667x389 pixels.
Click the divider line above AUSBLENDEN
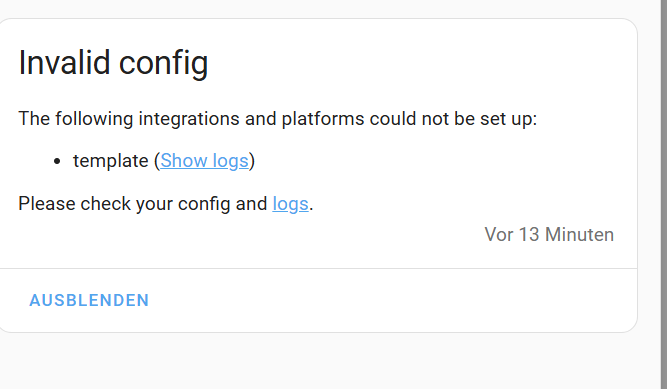coord(318,269)
